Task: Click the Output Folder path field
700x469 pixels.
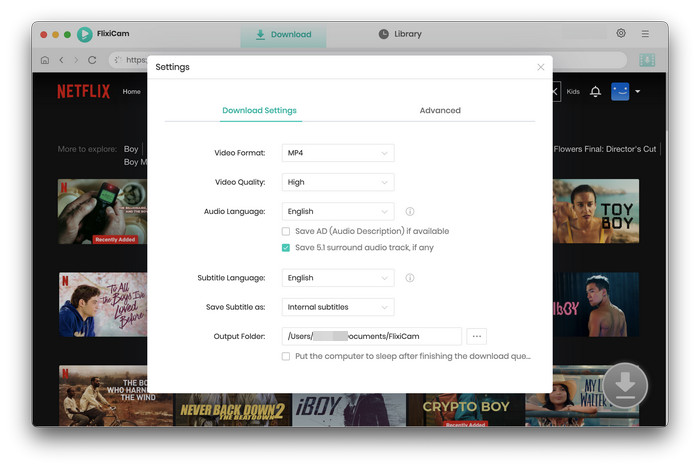Action: pos(371,336)
